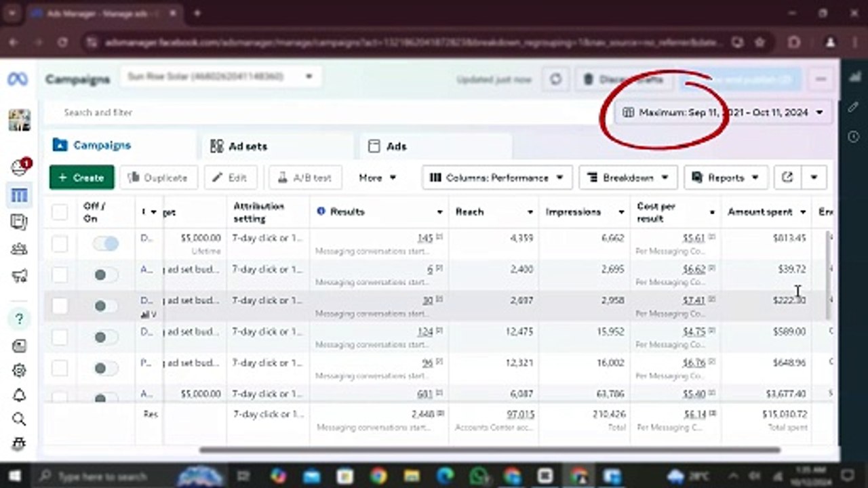Click the Discard drafts button
This screenshot has height=488, width=868.
[x=624, y=79]
